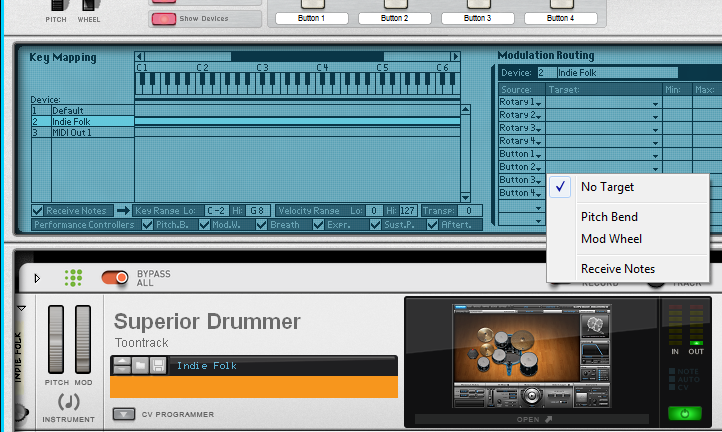
Task: Toggle the Show Devices button
Action: tap(164, 19)
